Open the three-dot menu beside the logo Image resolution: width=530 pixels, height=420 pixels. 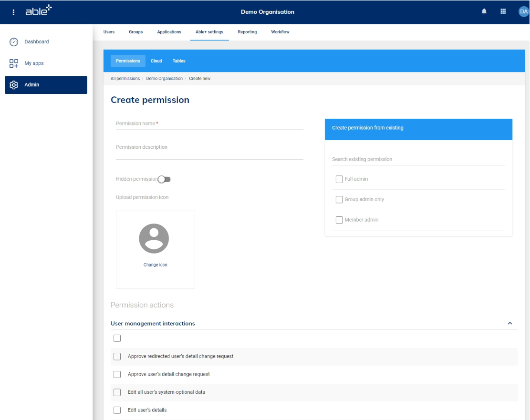(x=13, y=12)
